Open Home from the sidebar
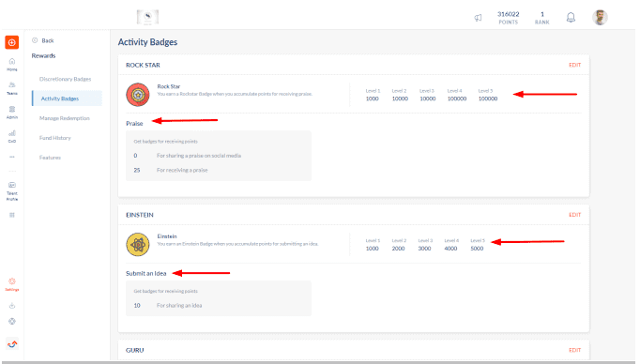This screenshot has width=640, height=364. 12,64
